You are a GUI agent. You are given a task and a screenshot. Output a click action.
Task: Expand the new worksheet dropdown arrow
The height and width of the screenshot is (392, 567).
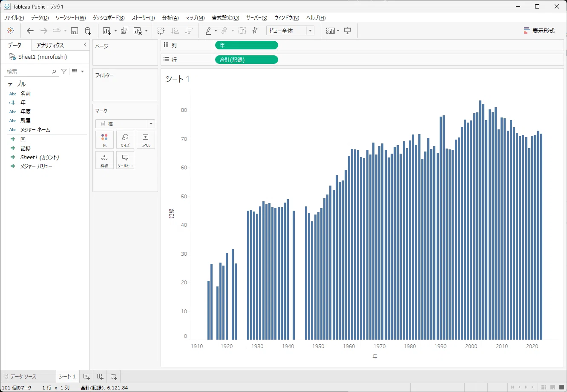tap(115, 31)
